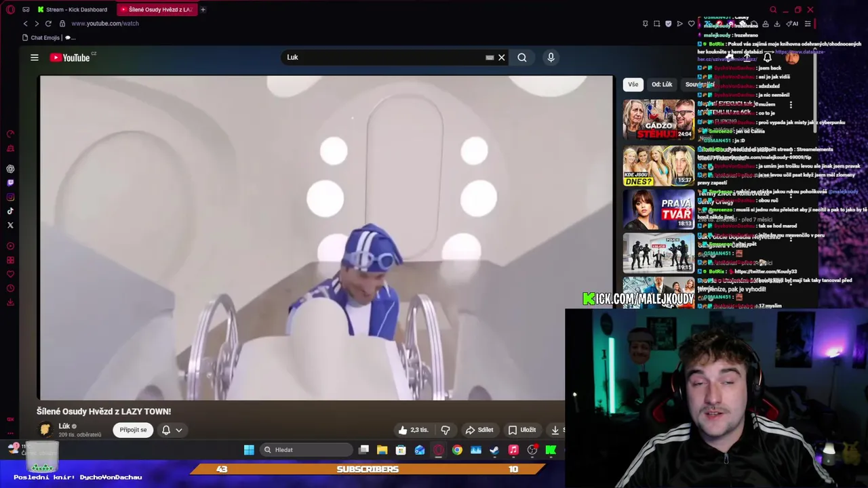
Task: Open the three-dot menu on GÁDŽO video
Action: 791,105
